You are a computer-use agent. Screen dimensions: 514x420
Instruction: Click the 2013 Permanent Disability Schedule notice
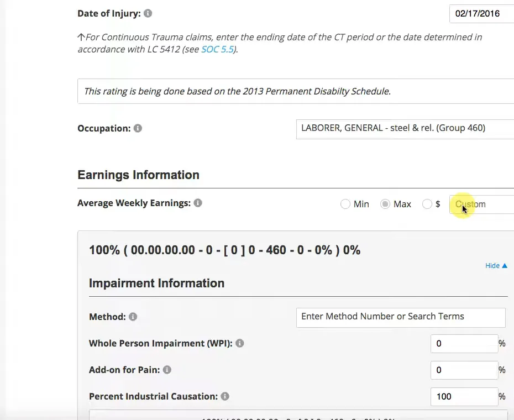pyautogui.click(x=296, y=91)
